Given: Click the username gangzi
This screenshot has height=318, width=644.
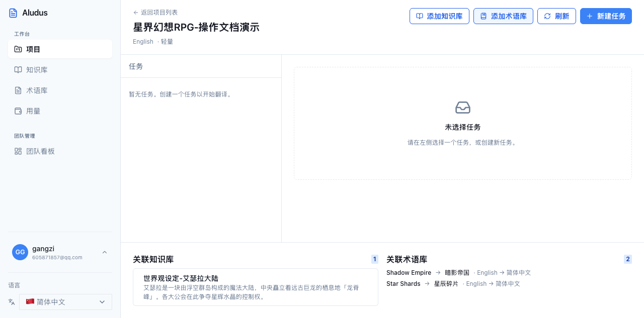Looking at the screenshot, I should pos(43,249).
